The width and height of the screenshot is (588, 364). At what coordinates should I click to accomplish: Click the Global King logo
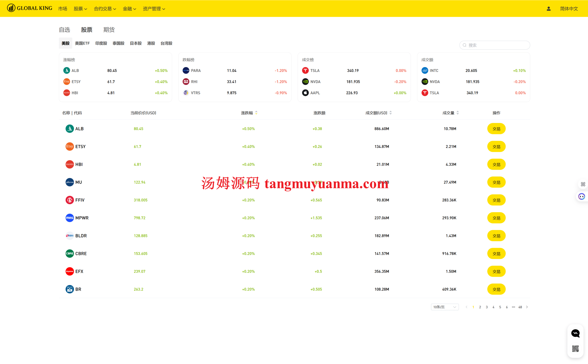(x=30, y=8)
